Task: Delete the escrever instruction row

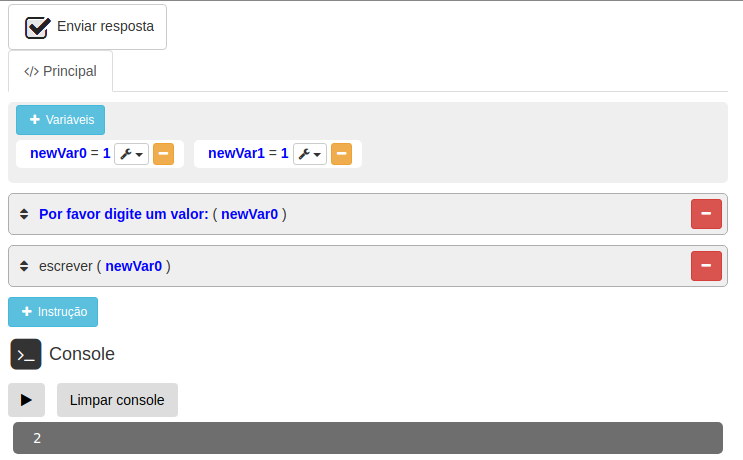Action: 706,266
